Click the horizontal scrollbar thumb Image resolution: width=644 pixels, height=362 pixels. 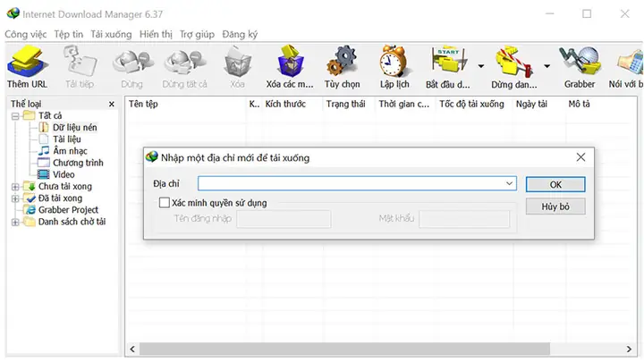(x=344, y=349)
